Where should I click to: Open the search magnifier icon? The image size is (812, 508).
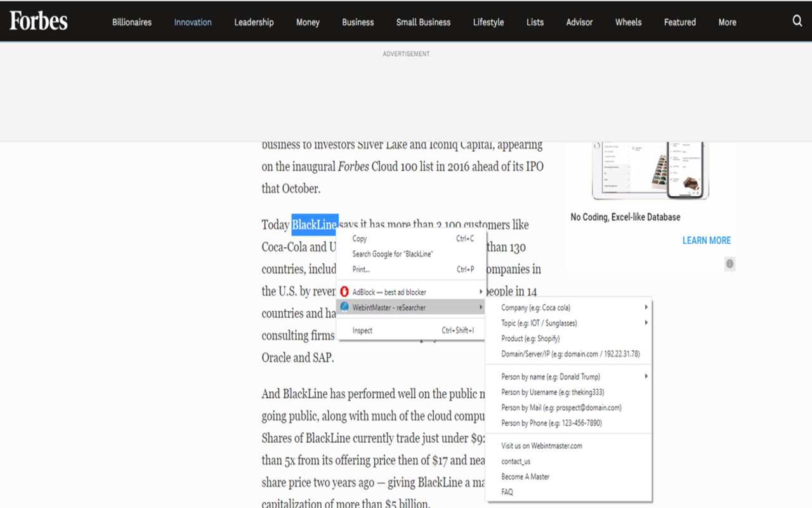click(x=797, y=21)
